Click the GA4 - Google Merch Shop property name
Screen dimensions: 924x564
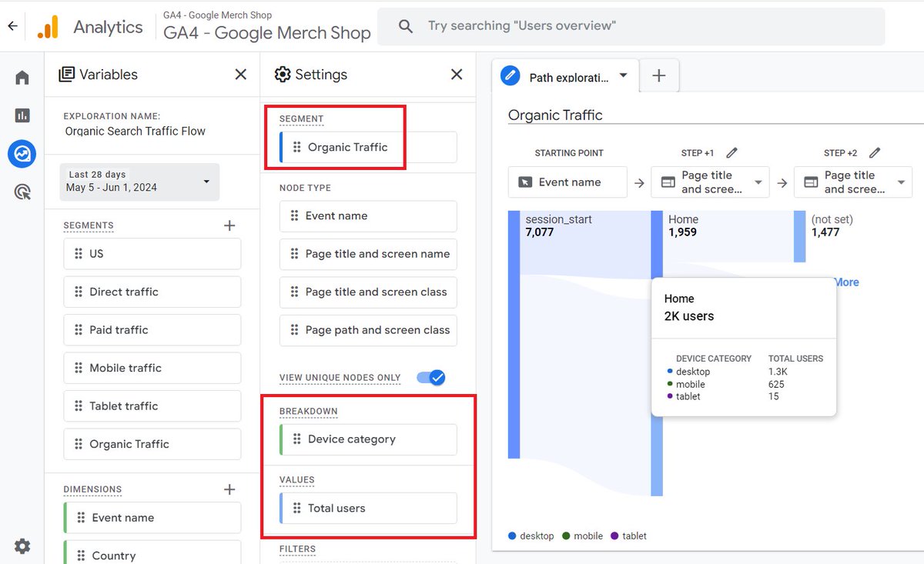pos(267,33)
